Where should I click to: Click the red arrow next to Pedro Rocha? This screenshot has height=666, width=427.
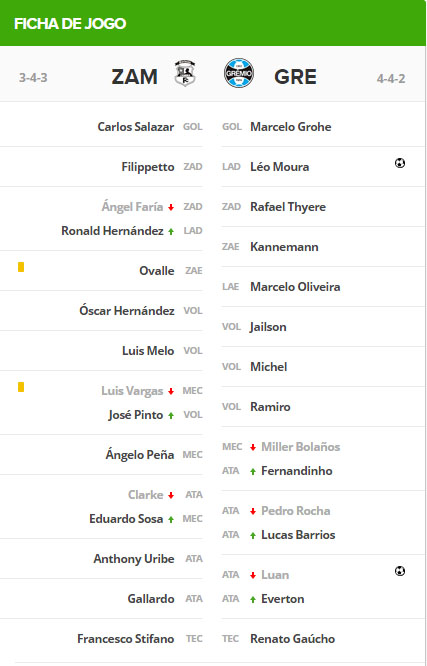[x=253, y=511]
